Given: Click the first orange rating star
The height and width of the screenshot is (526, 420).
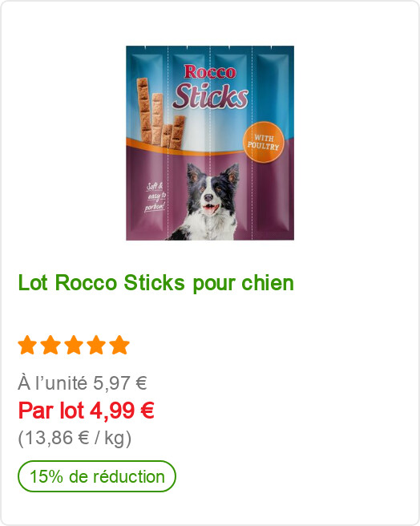Looking at the screenshot, I should tap(27, 345).
